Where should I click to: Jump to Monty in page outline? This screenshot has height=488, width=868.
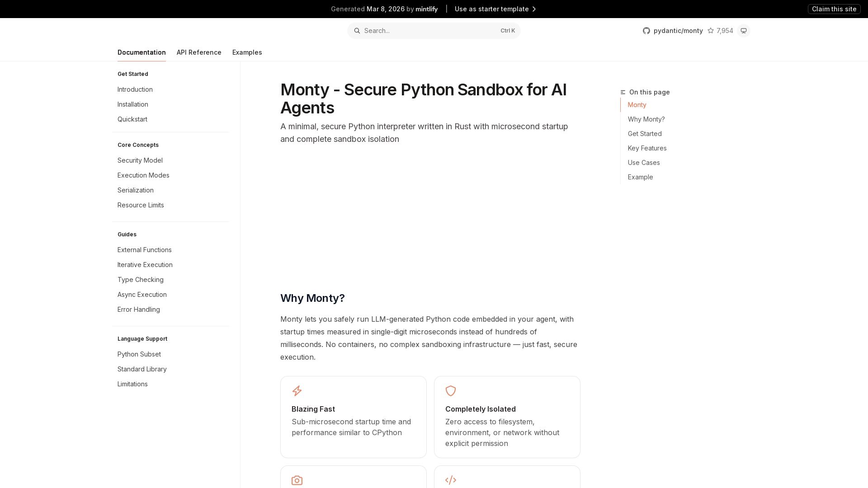pos(637,105)
